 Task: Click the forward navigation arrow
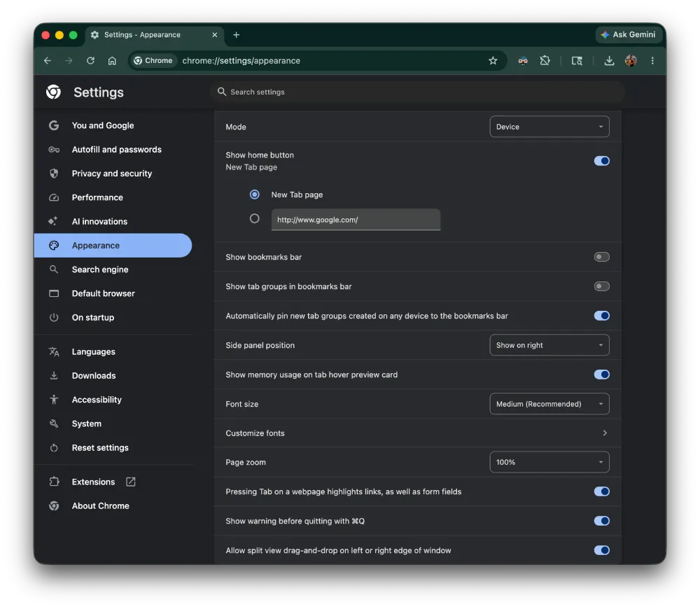[69, 61]
